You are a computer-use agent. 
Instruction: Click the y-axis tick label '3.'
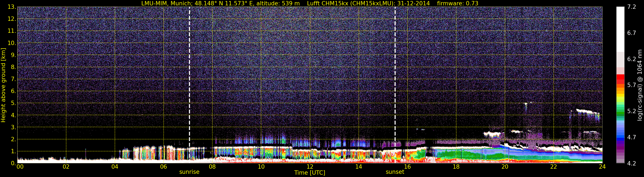click(13, 127)
